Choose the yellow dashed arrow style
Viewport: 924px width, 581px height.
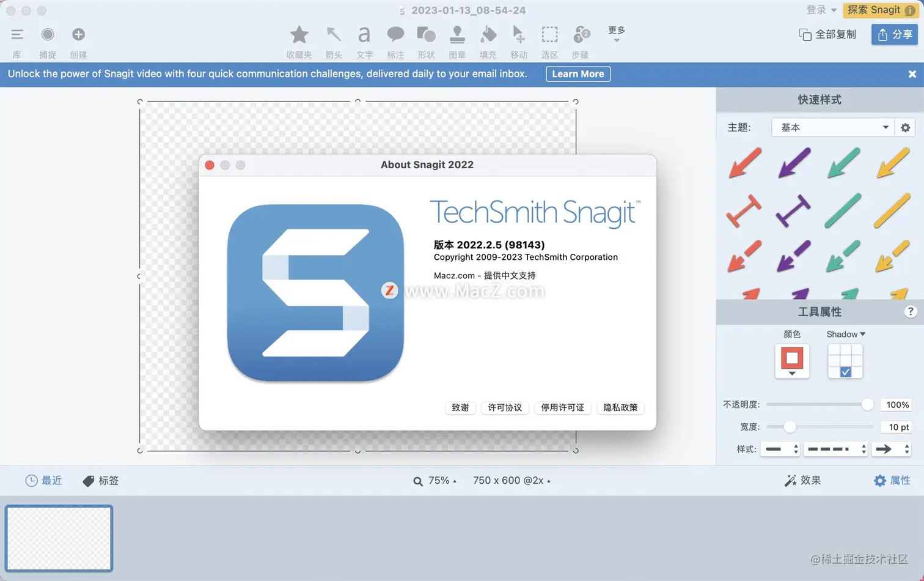point(892,256)
